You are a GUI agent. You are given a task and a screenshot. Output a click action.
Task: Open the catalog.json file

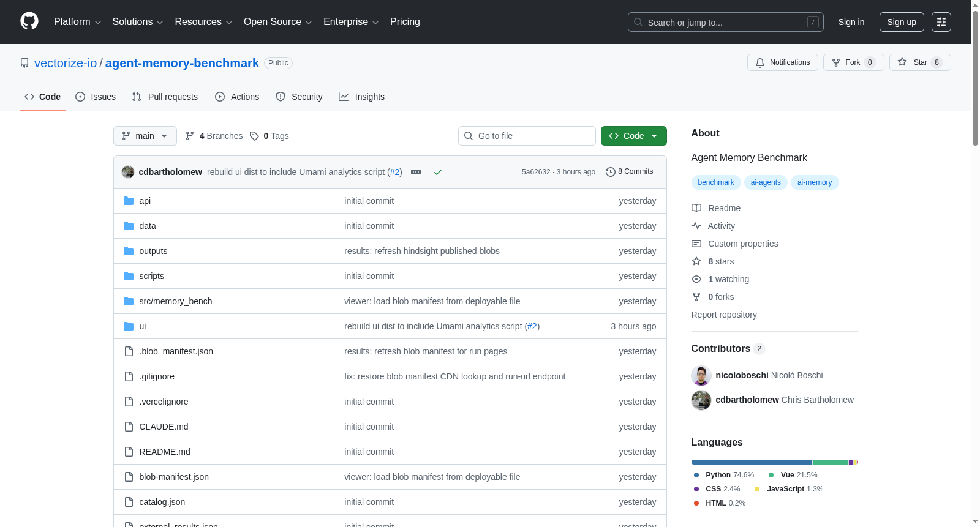pyautogui.click(x=162, y=502)
